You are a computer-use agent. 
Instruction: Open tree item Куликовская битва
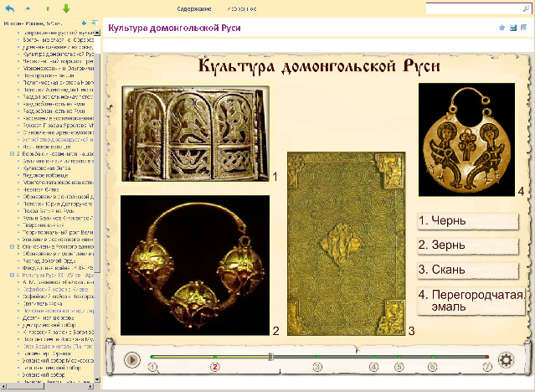coord(46,168)
